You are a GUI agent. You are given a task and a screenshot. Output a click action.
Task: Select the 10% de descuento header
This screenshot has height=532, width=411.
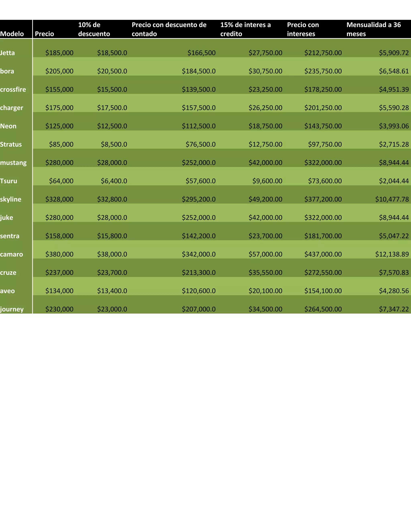[94, 29]
